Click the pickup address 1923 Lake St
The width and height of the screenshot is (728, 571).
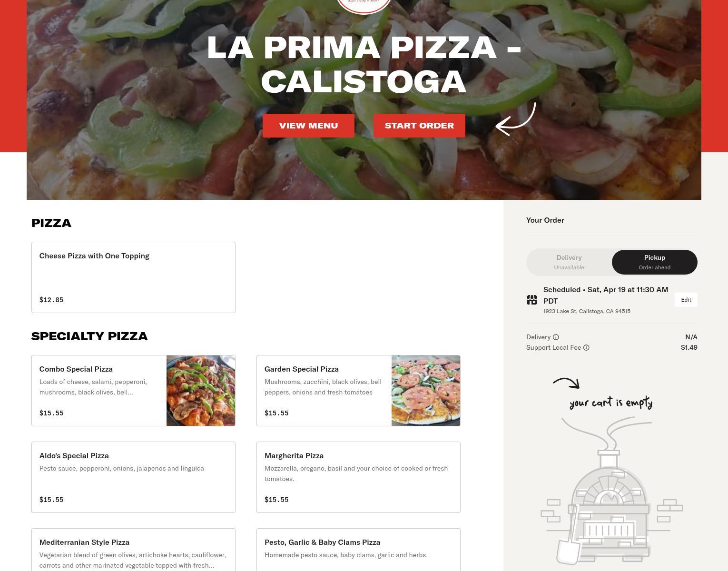pos(587,311)
